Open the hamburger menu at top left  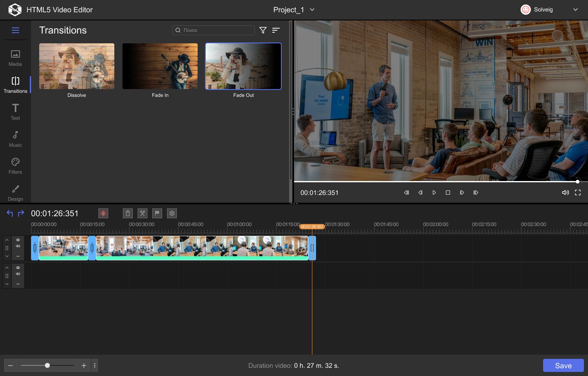click(15, 30)
